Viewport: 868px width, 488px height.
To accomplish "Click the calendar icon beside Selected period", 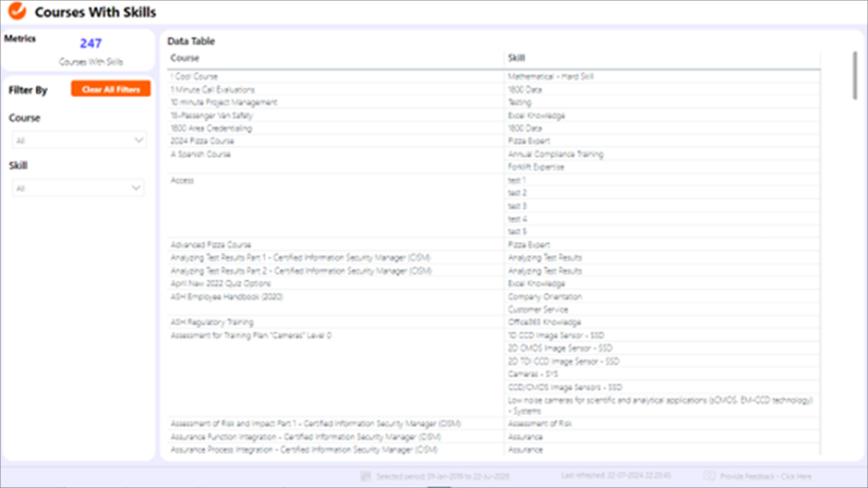I will (366, 477).
